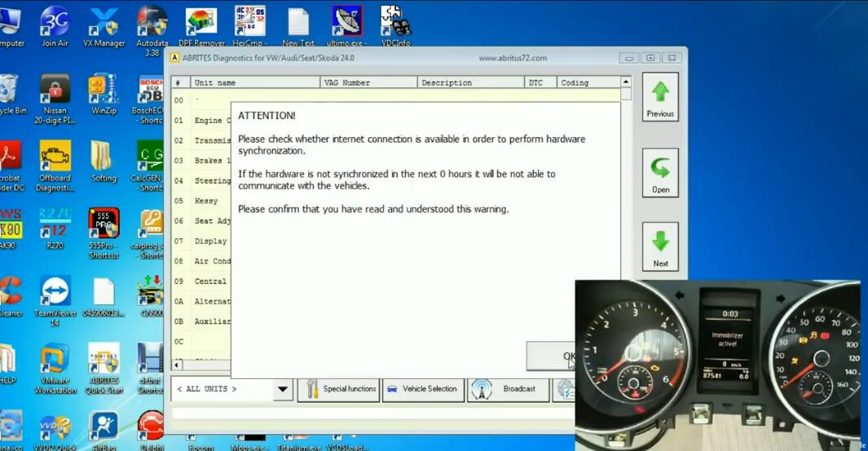Open VMware Workstation desktop icon

click(55, 369)
